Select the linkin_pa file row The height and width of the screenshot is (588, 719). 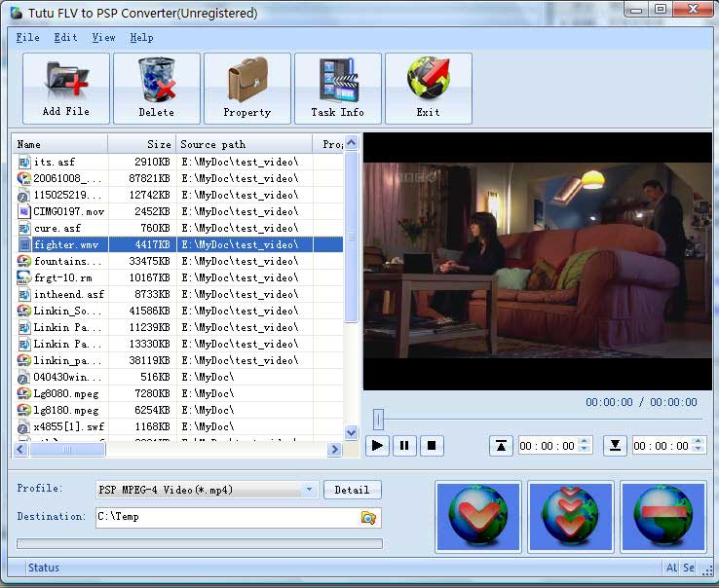(x=179, y=360)
